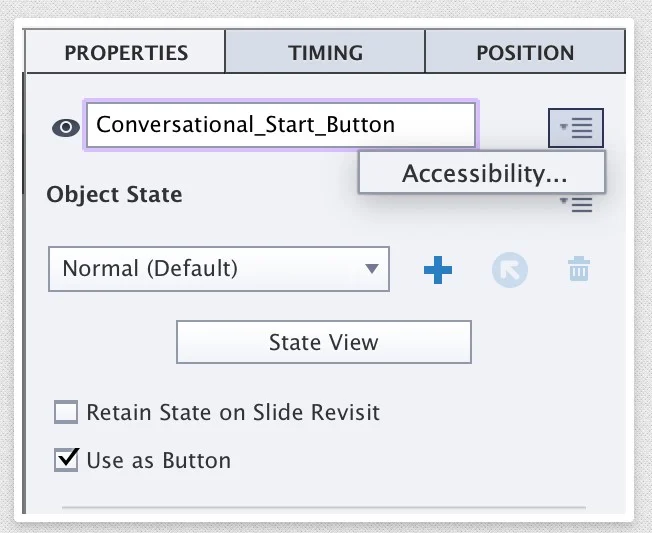The width and height of the screenshot is (652, 533).
Task: Click the 'Use as Button' label text
Action: point(159,461)
